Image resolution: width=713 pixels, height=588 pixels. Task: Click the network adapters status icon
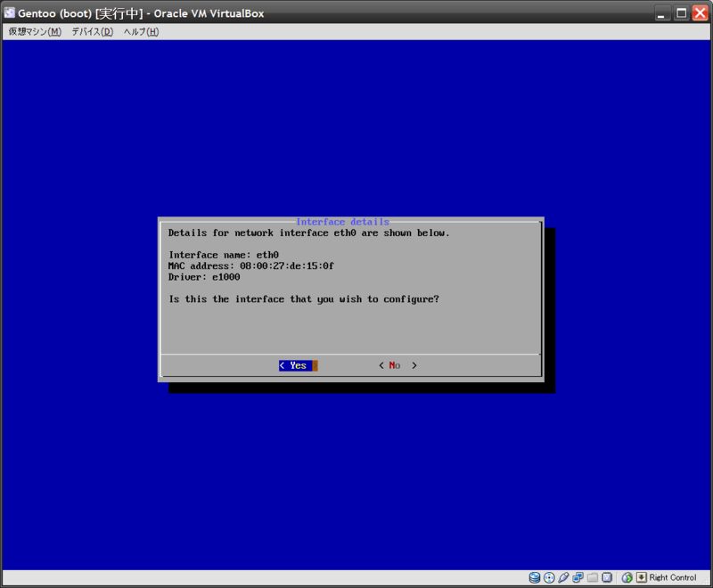[578, 577]
